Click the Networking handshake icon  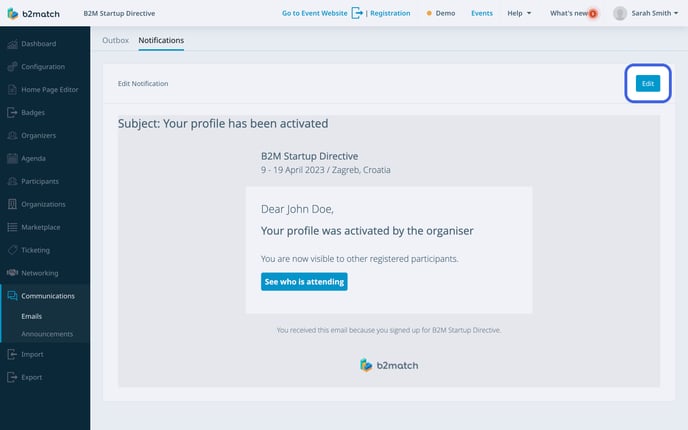pos(12,273)
